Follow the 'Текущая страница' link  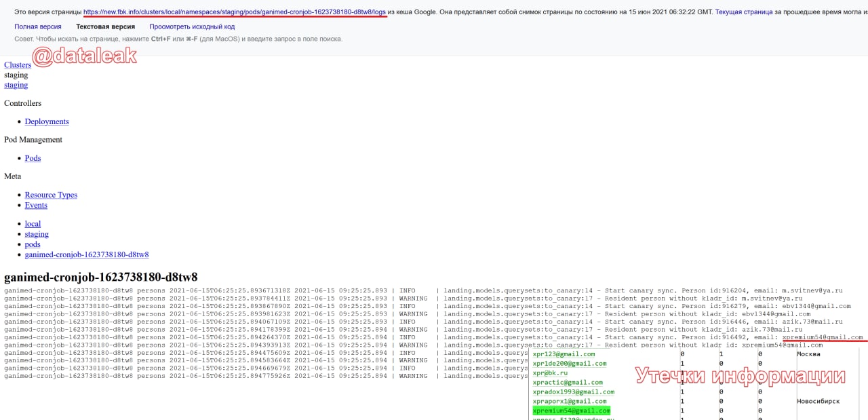[x=744, y=12]
